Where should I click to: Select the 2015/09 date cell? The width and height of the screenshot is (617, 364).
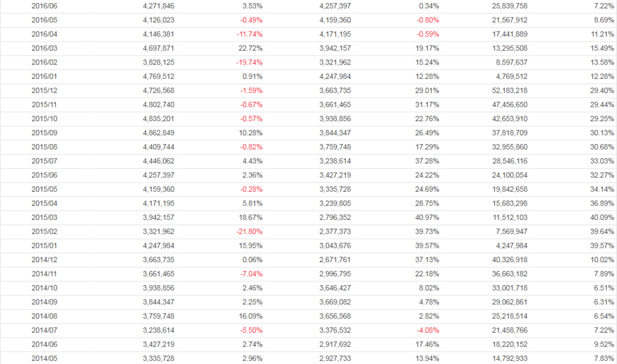click(x=45, y=133)
